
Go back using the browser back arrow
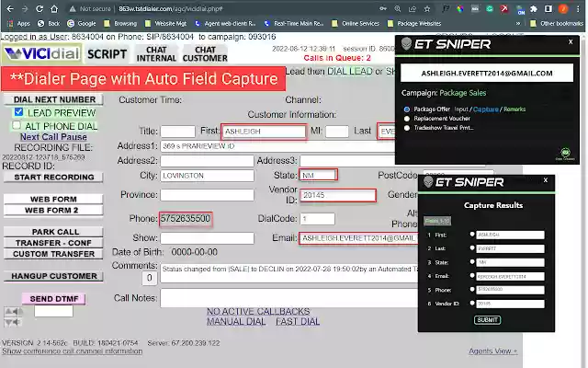[x=10, y=8]
